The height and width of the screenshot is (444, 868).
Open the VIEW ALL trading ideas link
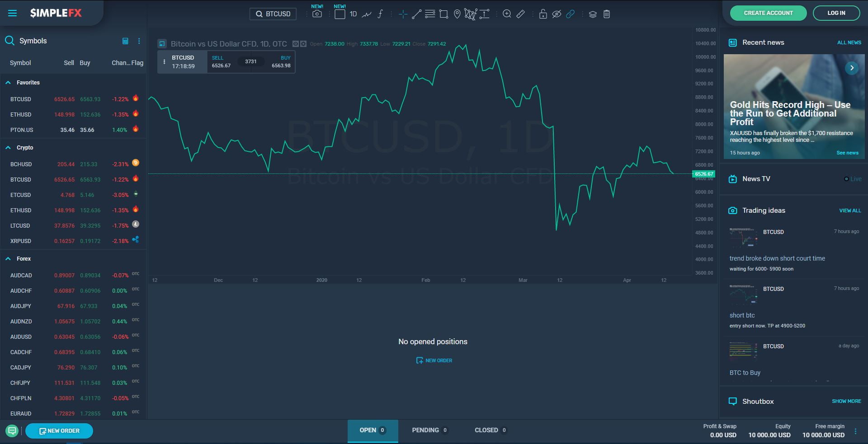(850, 210)
